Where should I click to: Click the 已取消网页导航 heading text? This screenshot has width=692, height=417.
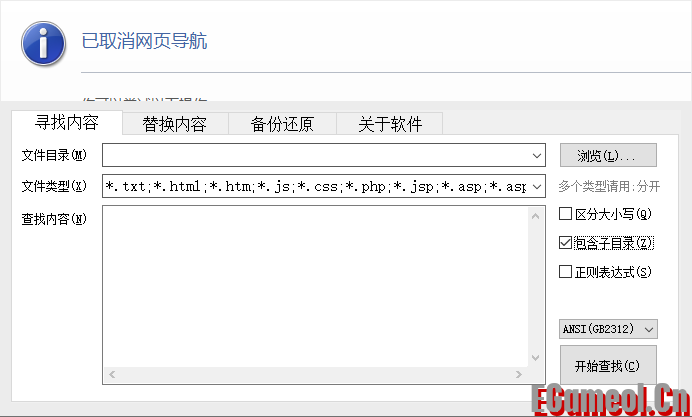tap(144, 41)
